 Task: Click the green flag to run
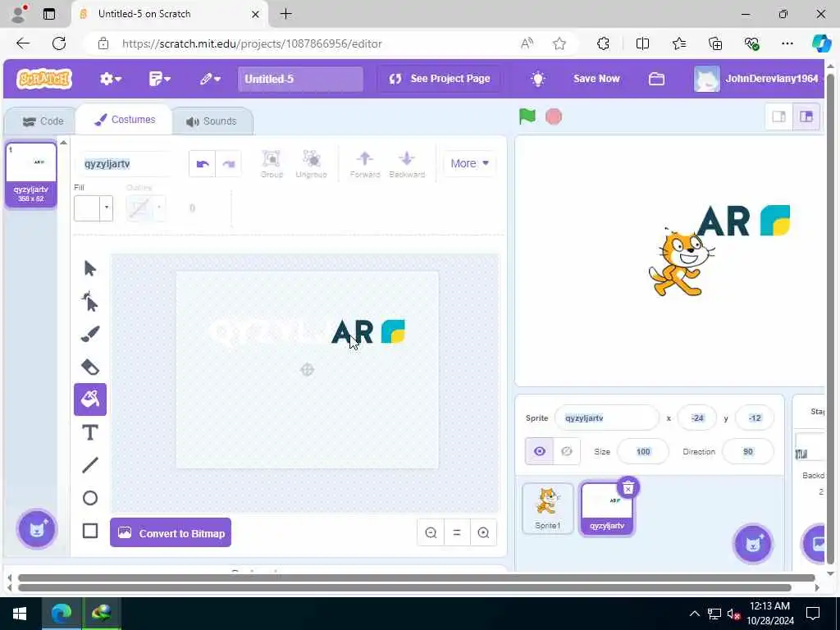(527, 116)
